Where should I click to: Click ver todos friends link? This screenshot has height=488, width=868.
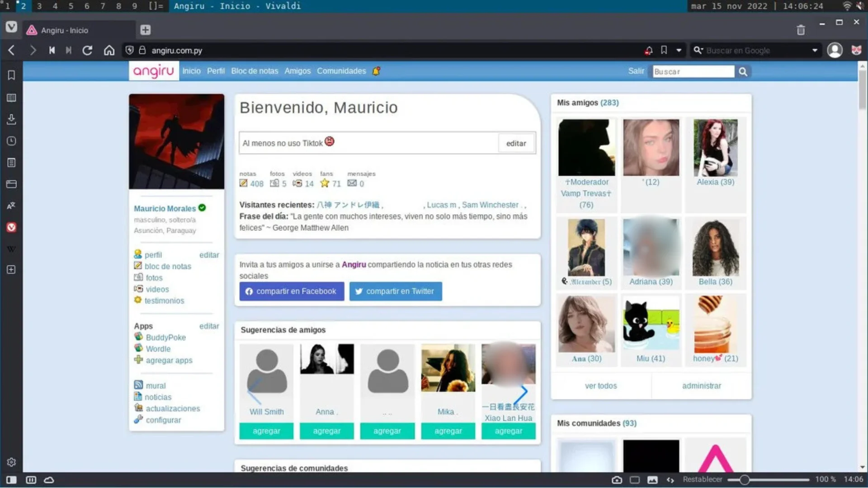[x=600, y=386]
